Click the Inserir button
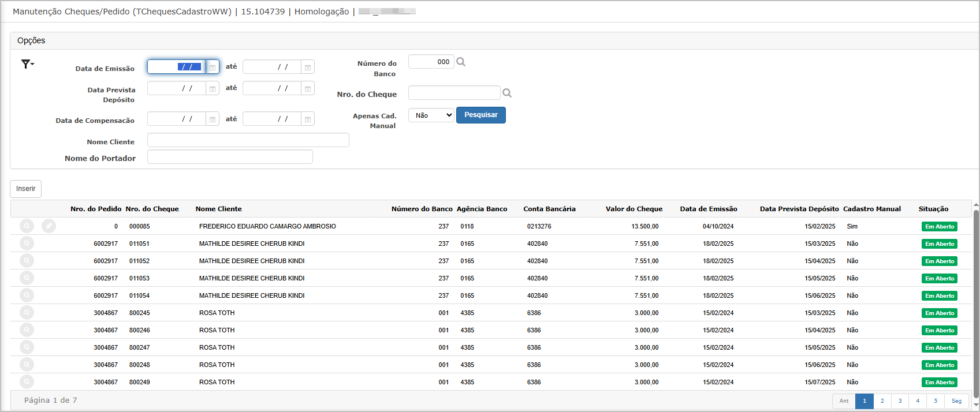980x412 pixels. pyautogui.click(x=25, y=189)
